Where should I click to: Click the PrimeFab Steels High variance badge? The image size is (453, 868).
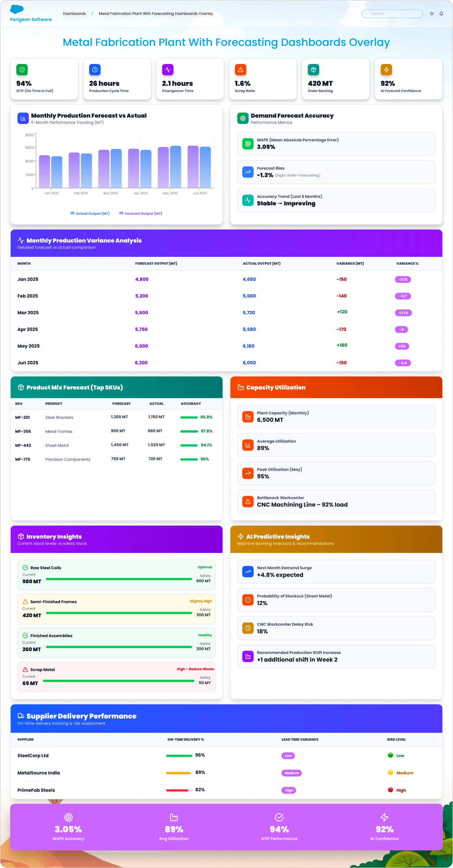pyautogui.click(x=289, y=790)
